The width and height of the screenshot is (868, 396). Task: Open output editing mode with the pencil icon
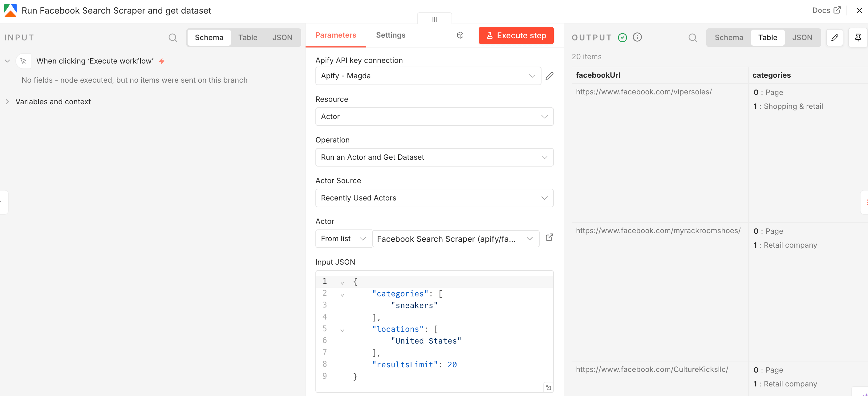[835, 37]
